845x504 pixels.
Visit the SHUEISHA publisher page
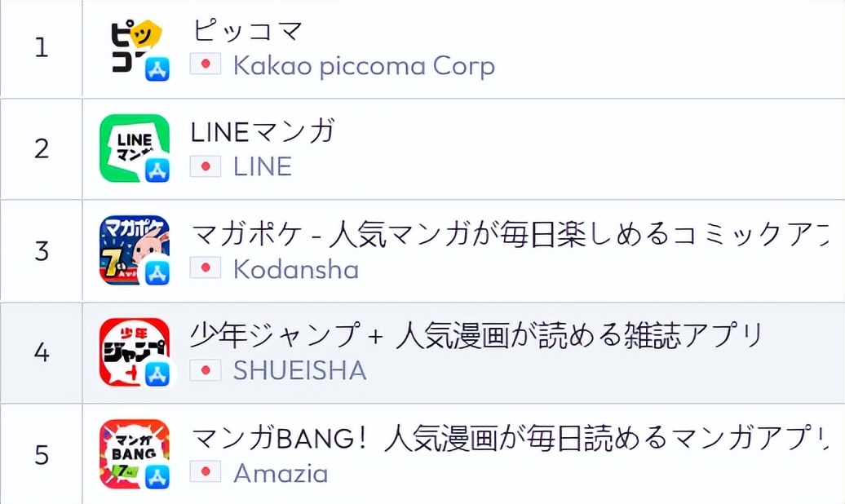coord(299,370)
